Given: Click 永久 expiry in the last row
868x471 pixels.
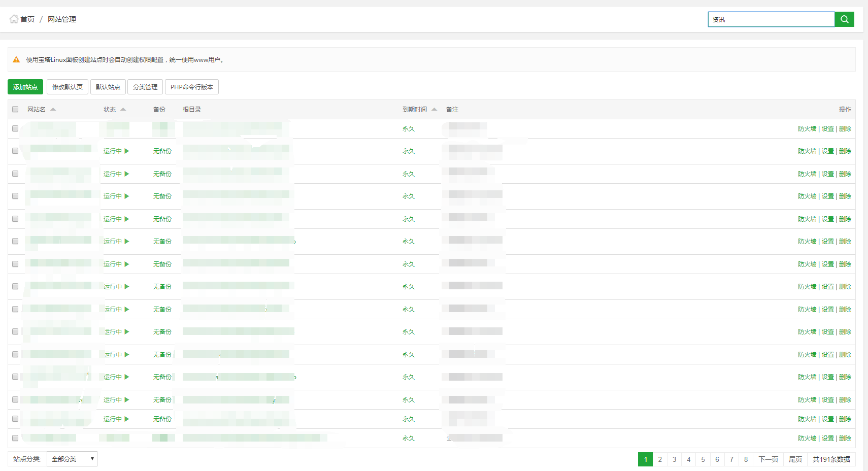Looking at the screenshot, I should point(409,439).
